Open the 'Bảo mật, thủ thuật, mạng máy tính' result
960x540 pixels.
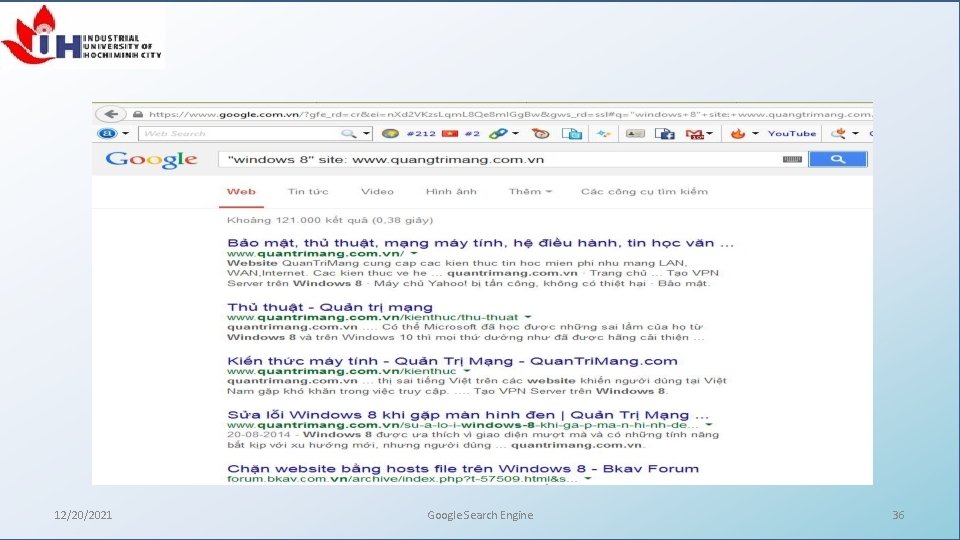tap(480, 242)
